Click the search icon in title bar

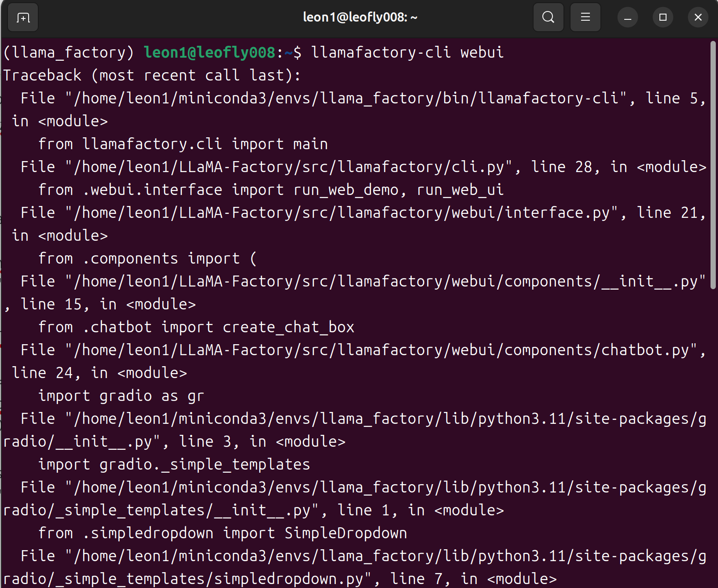[x=548, y=18]
